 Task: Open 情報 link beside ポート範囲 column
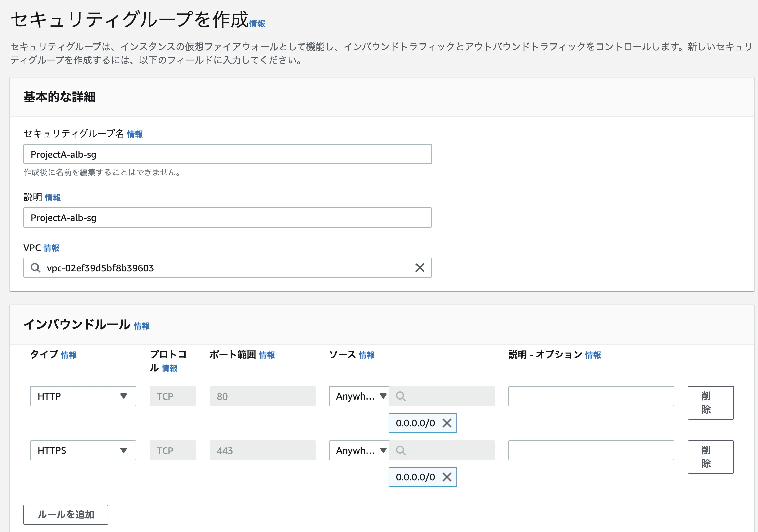(x=267, y=355)
